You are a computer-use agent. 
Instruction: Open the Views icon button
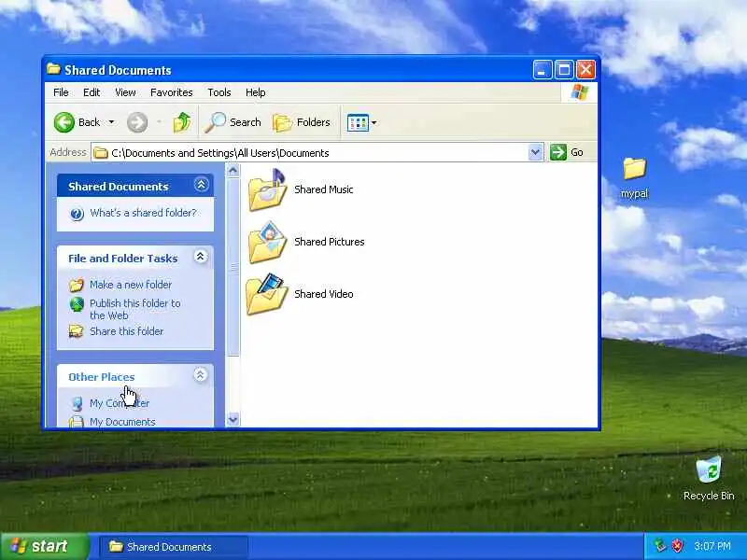click(x=358, y=122)
